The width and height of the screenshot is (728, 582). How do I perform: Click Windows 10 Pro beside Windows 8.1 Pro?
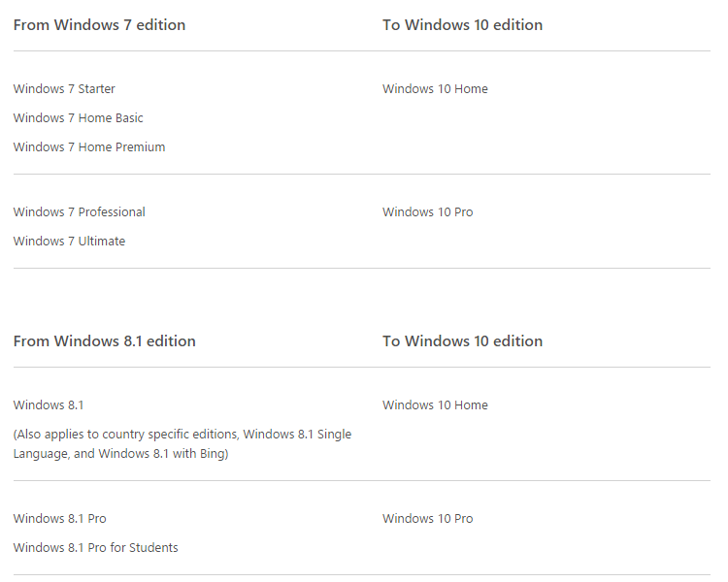[427, 519]
